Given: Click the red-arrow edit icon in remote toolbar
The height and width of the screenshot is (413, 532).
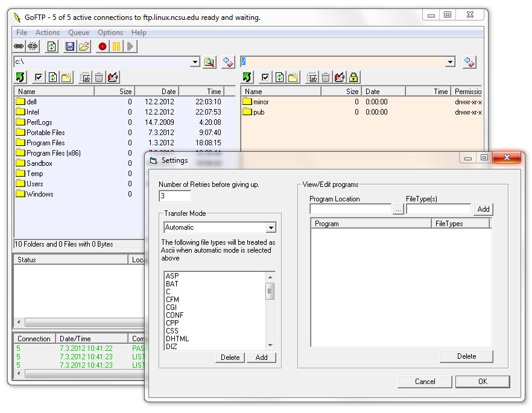Looking at the screenshot, I should [x=339, y=77].
